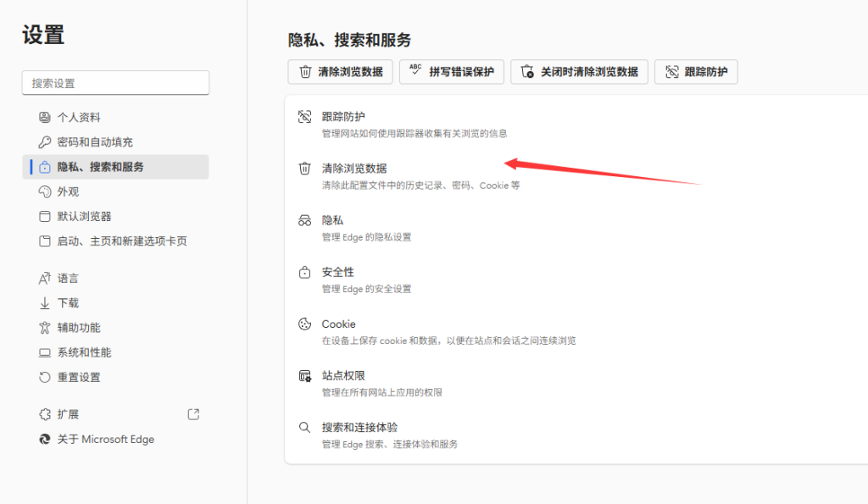Click the external link icon next to 扩展
This screenshot has width=868, height=504.
click(x=193, y=414)
